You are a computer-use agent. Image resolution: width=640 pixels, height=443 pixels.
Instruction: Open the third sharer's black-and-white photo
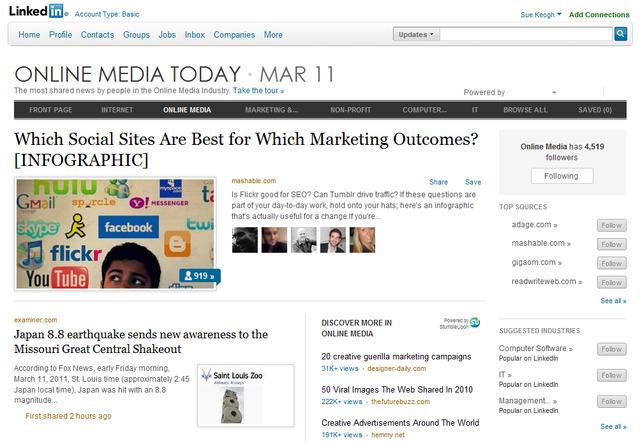click(304, 240)
